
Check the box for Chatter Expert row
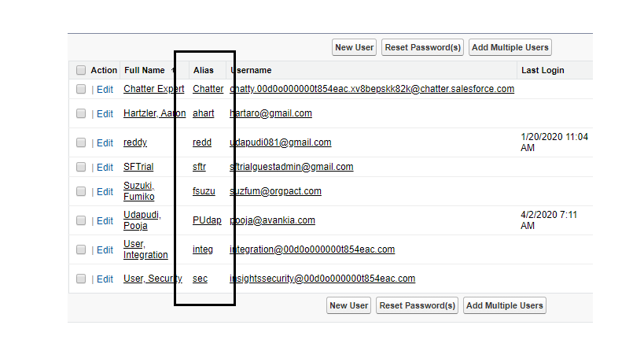(x=81, y=90)
